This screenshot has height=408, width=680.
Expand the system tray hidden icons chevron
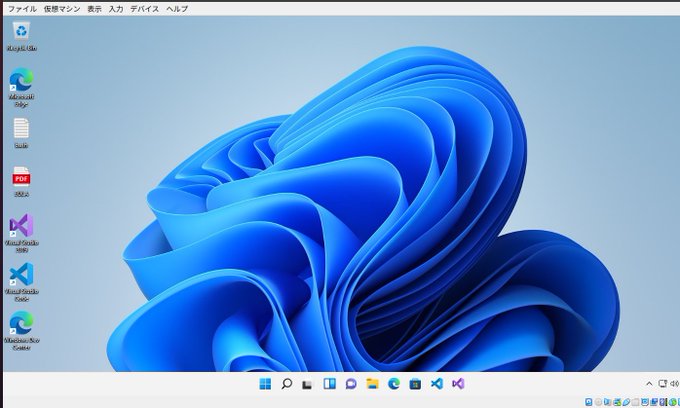(x=649, y=383)
